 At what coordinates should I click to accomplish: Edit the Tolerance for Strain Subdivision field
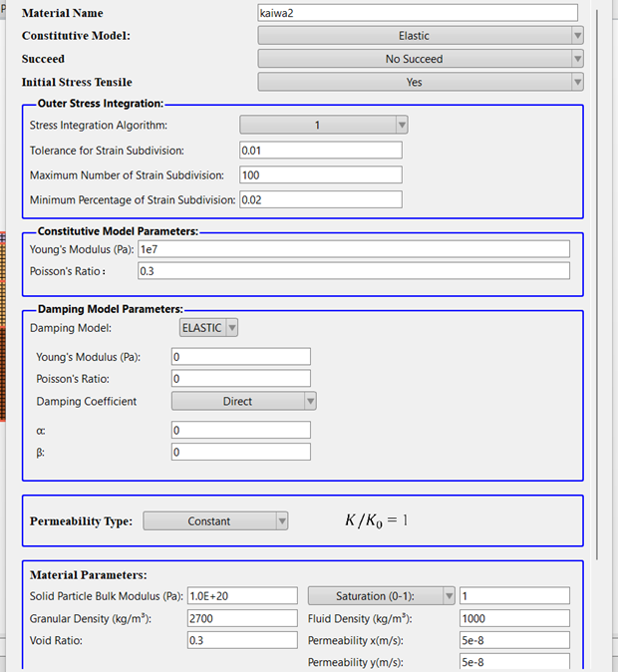click(321, 151)
